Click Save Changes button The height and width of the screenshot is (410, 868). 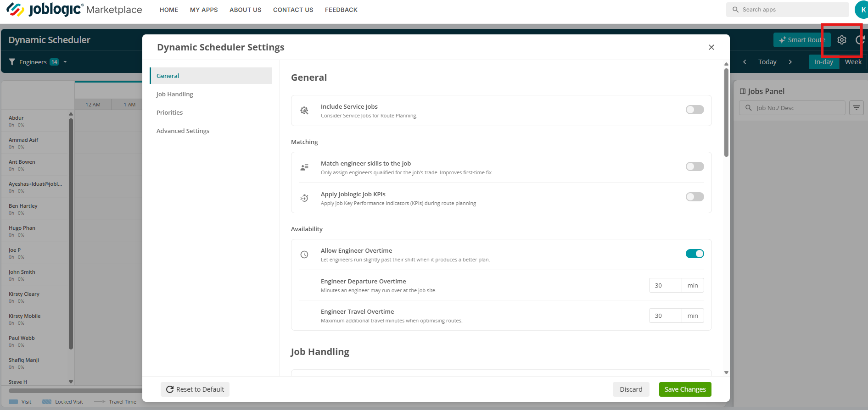685,389
